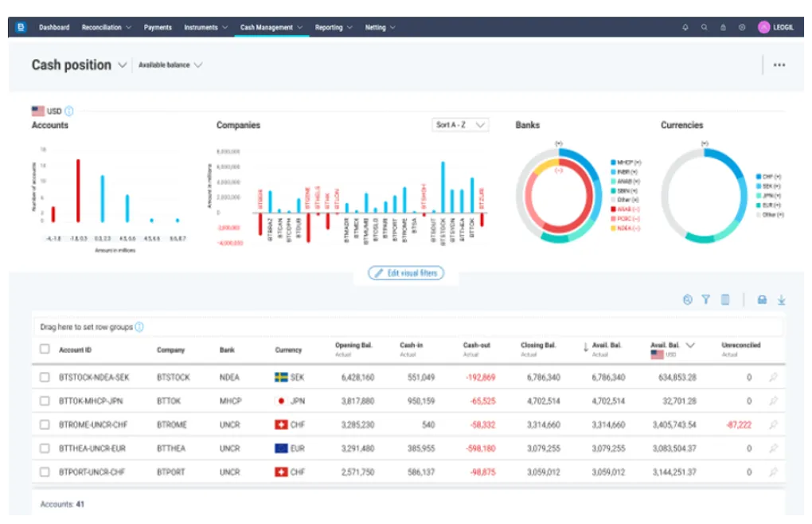Open the settings gear in top bar
812x524 pixels.
click(742, 27)
